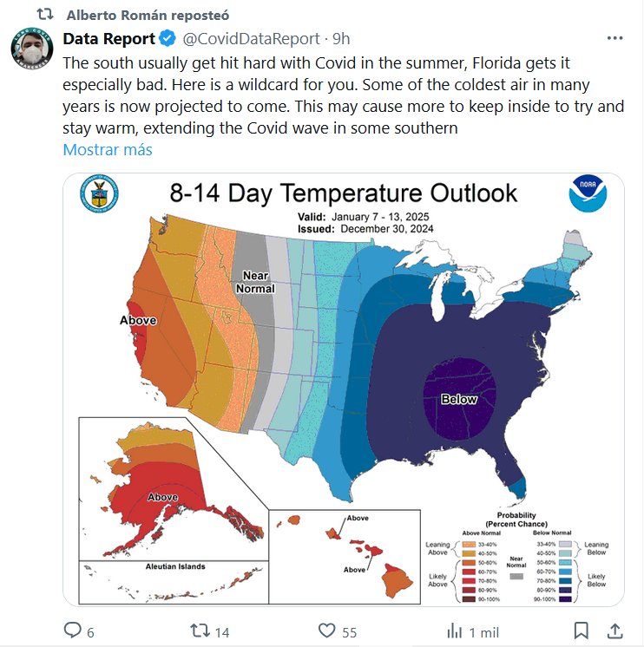Open the 9h timestamp link

tap(341, 39)
